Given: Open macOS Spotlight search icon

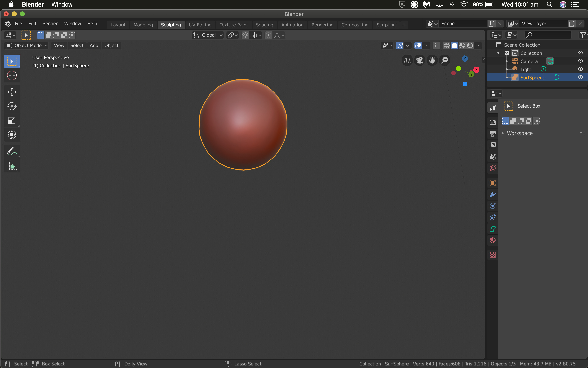Looking at the screenshot, I should 550,5.
